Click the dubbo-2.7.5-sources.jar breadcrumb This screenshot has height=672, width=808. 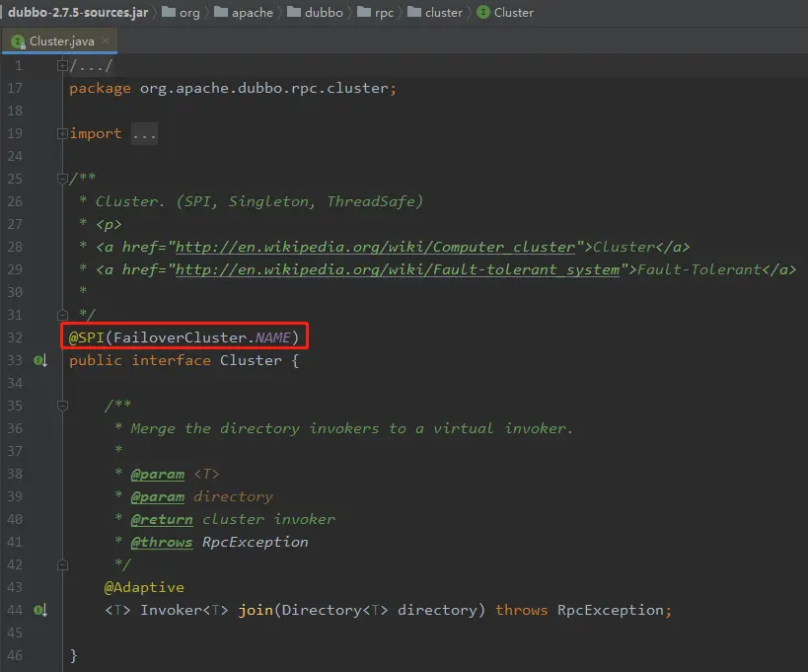78,13
